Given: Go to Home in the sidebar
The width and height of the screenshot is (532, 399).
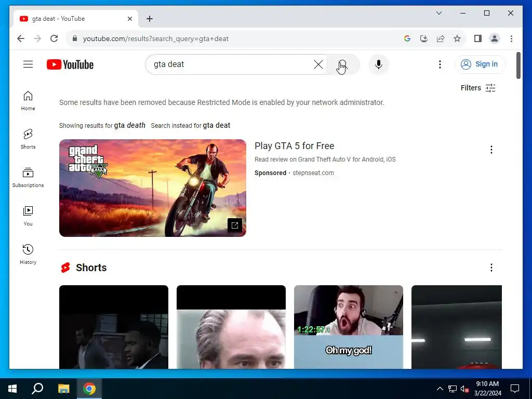Looking at the screenshot, I should click(28, 101).
